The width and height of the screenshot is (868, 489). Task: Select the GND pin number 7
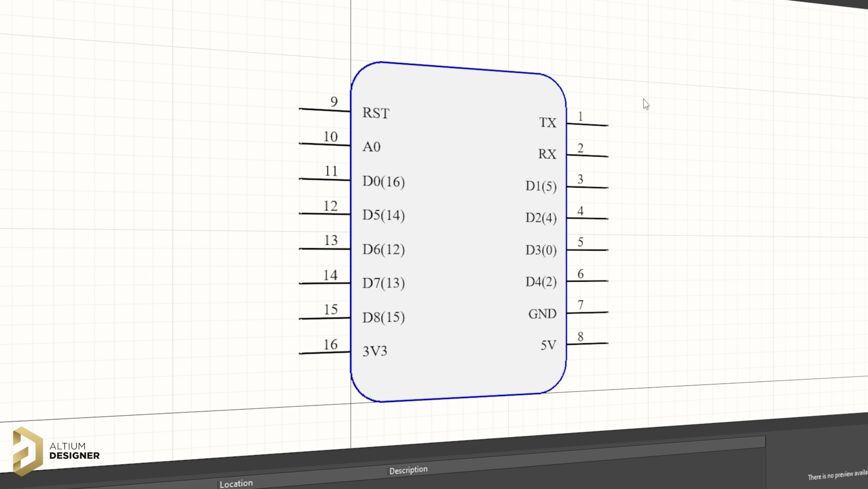click(580, 305)
